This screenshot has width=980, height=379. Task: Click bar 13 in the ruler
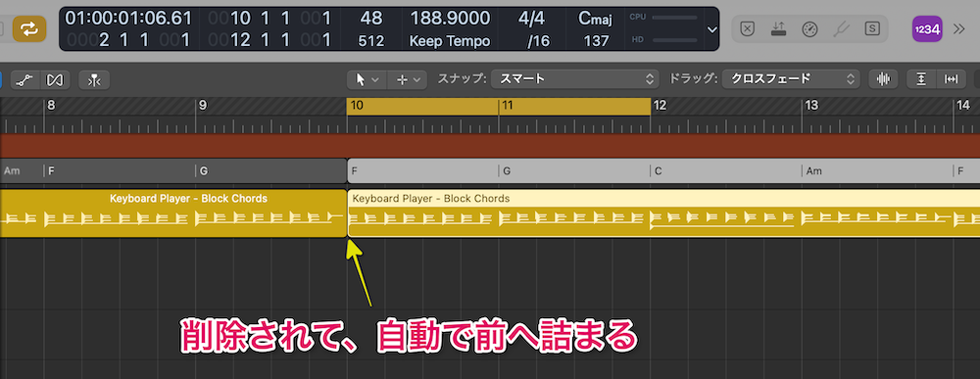click(x=811, y=106)
